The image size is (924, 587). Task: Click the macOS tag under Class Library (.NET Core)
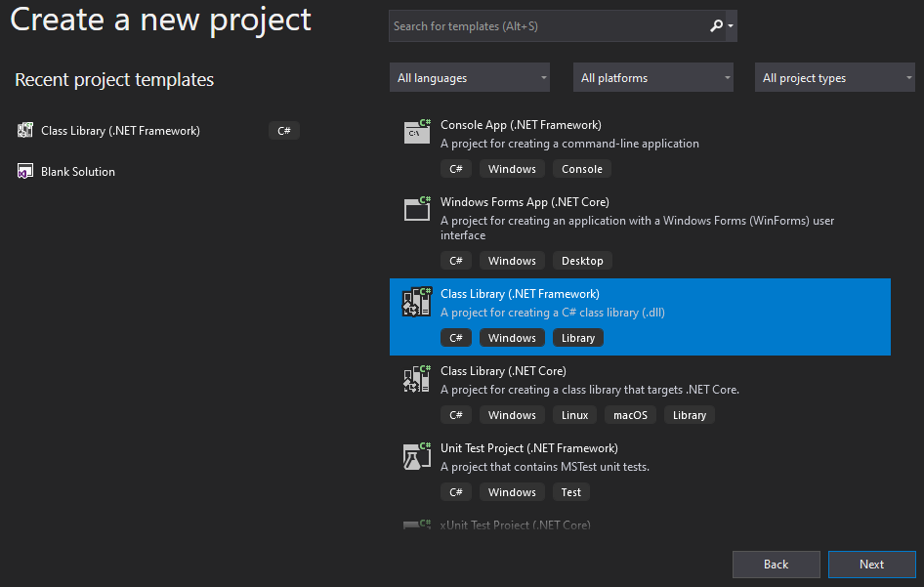pos(631,415)
